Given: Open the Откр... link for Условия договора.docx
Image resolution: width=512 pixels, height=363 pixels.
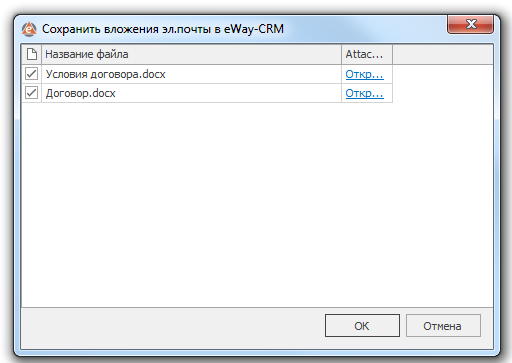Looking at the screenshot, I should 364,74.
